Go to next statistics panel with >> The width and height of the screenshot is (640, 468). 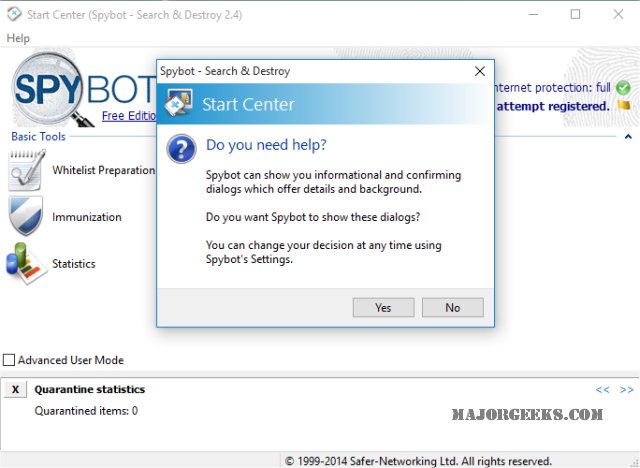[x=626, y=390]
